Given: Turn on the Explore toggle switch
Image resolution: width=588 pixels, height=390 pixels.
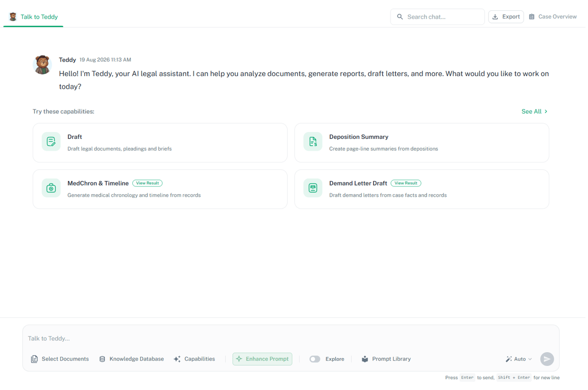Looking at the screenshot, I should tap(315, 359).
